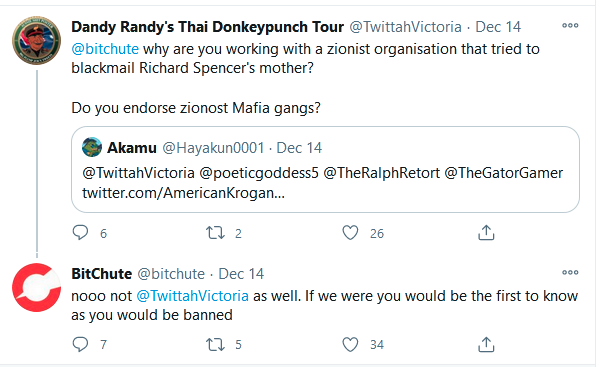This screenshot has width=604, height=367.
Task: Open the @TwittahVictoria handle in the header
Action: click(405, 27)
